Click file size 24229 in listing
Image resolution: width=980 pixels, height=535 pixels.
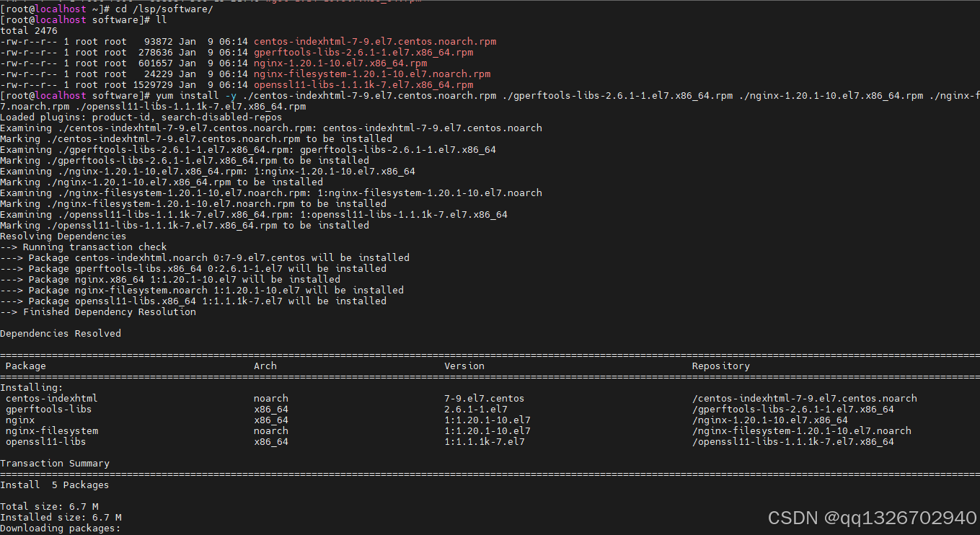(159, 74)
